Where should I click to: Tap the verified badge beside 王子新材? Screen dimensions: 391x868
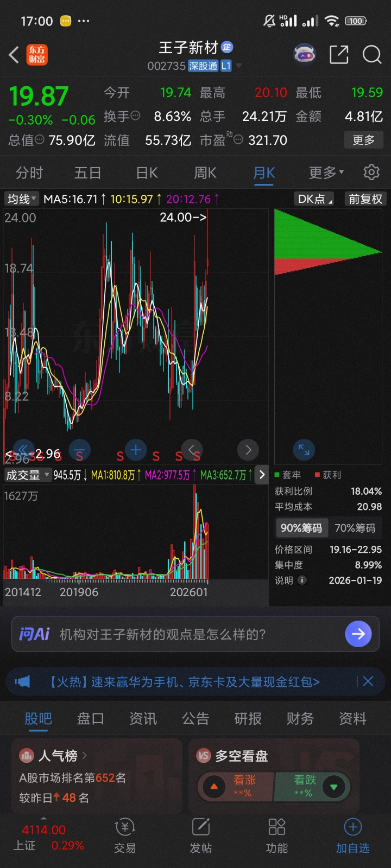pos(227,47)
